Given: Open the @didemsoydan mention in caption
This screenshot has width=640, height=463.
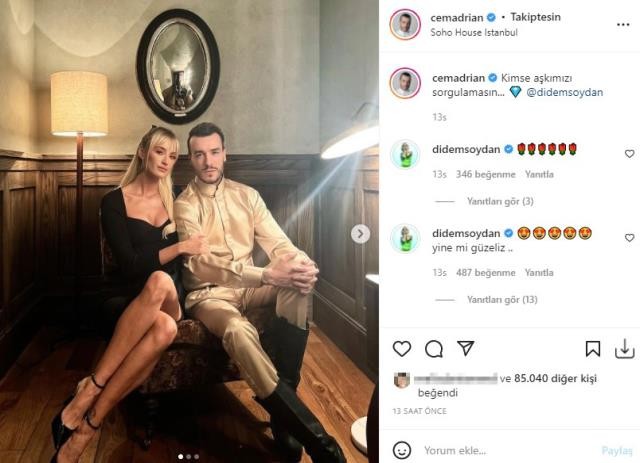Looking at the screenshot, I should point(564,92).
